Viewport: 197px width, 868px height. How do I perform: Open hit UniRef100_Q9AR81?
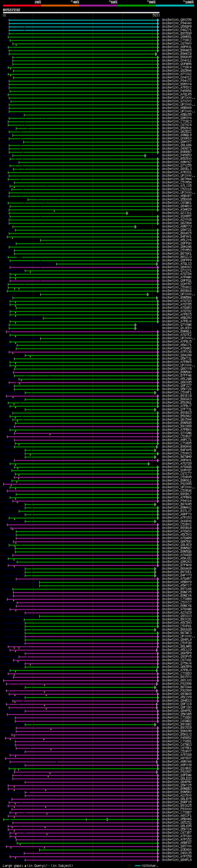pos(176,37)
